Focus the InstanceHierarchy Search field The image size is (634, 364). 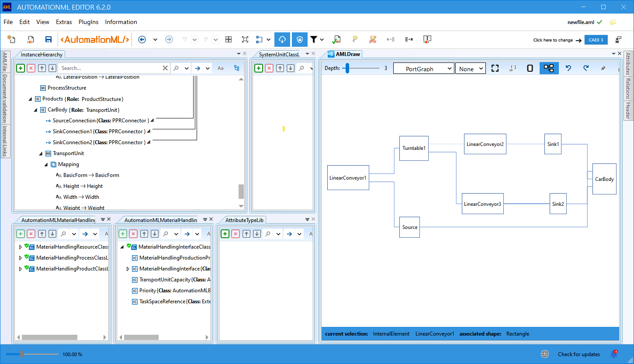tap(110, 68)
